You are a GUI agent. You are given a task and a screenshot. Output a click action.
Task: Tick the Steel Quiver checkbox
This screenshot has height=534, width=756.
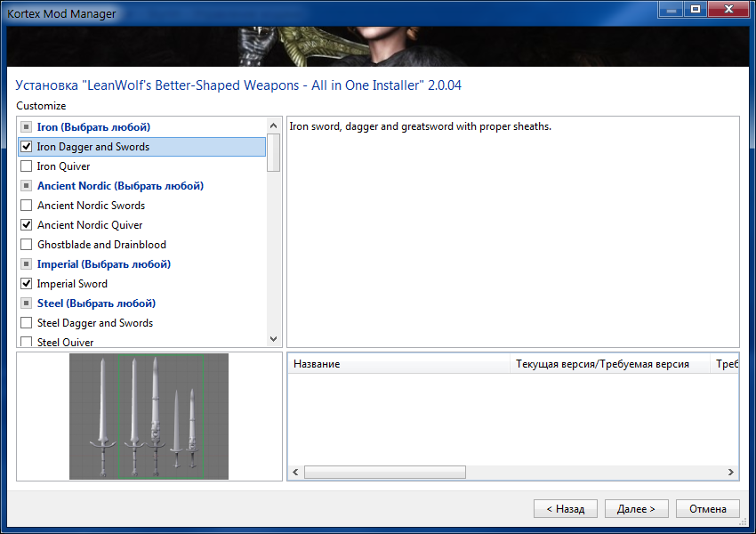click(27, 342)
